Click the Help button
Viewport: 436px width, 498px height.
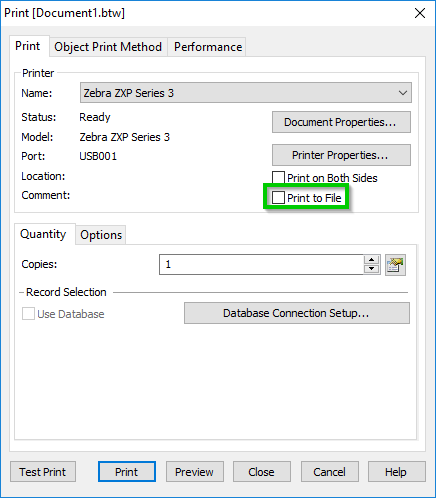click(x=397, y=472)
